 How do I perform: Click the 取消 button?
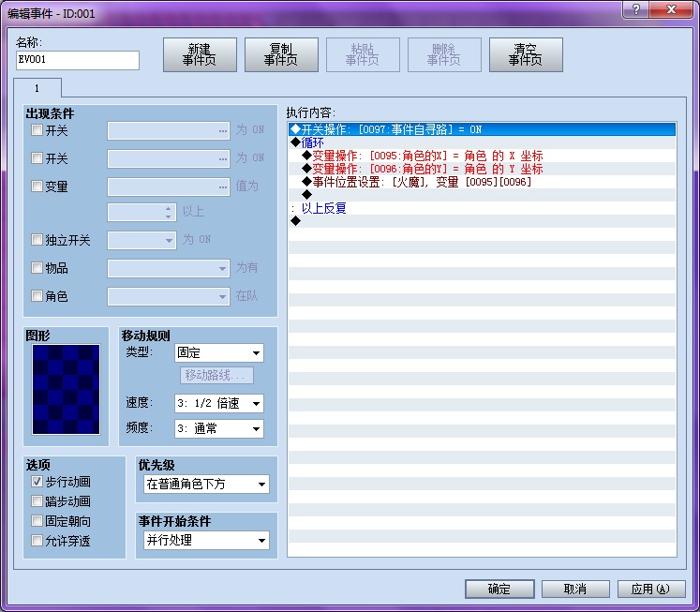[575, 589]
